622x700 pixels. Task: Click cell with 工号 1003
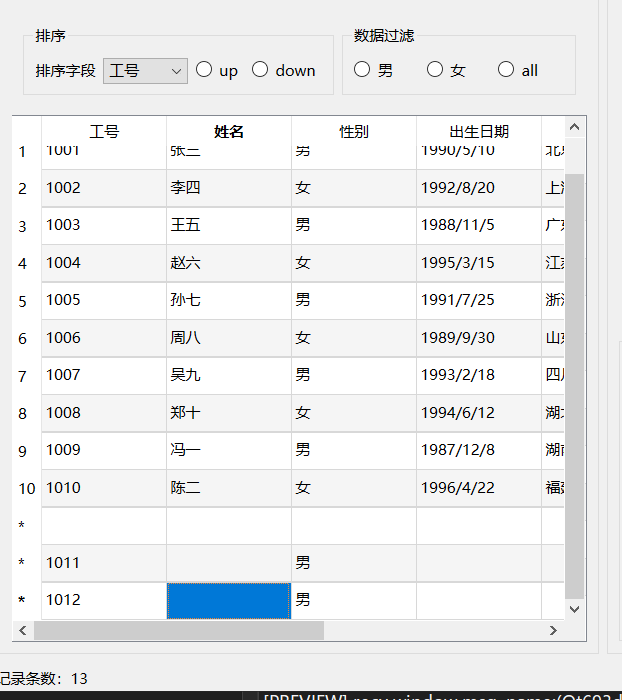click(104, 225)
